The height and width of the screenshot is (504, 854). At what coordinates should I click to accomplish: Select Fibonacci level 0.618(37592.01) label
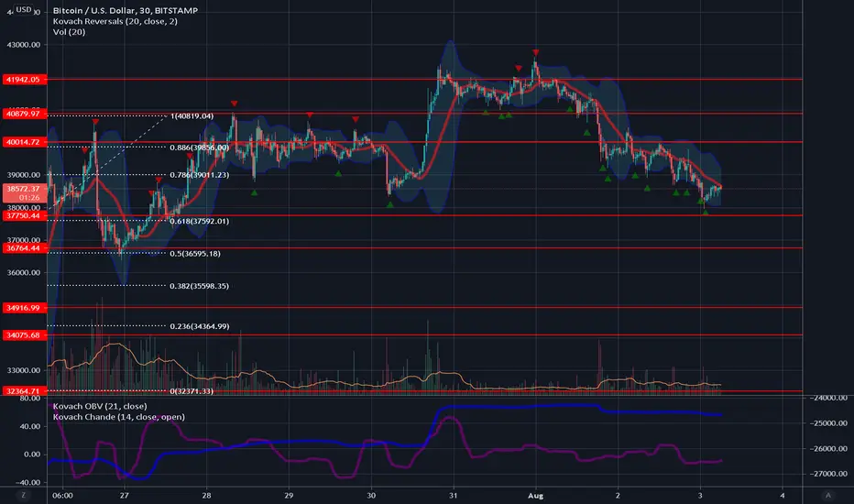(x=200, y=221)
